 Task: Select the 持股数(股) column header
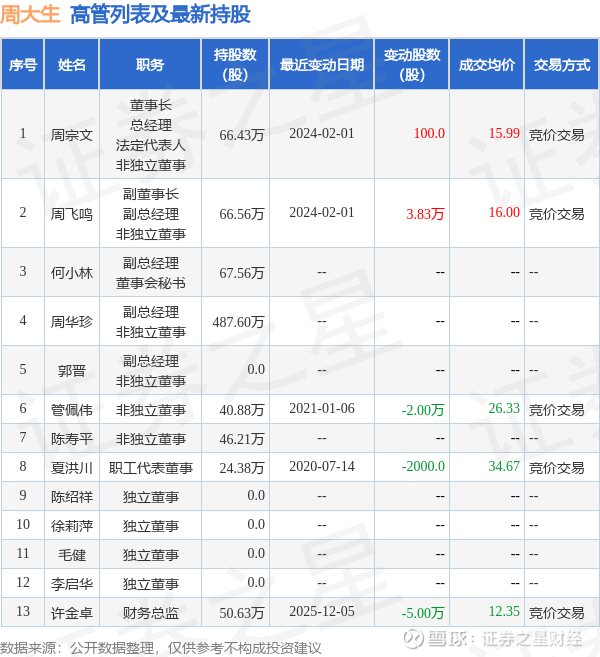pos(235,65)
